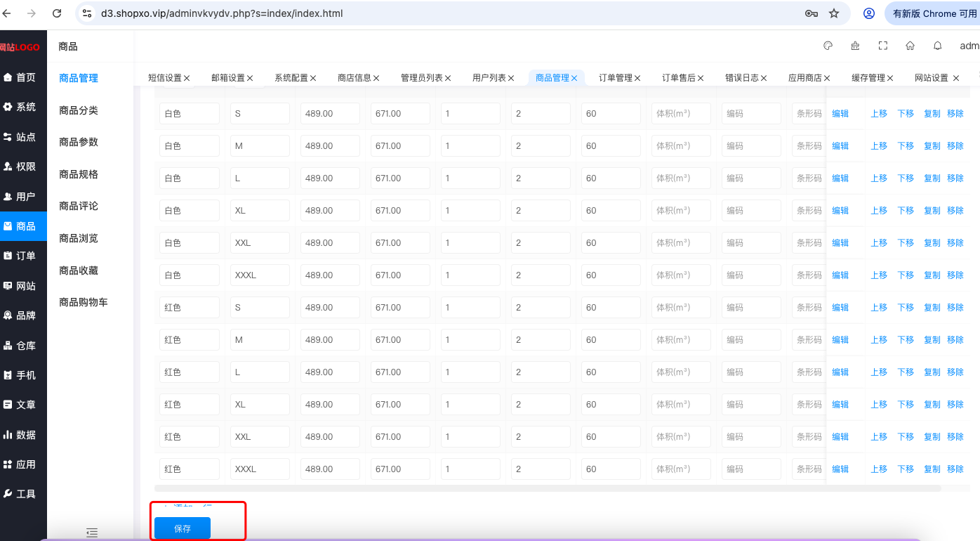Open the password key icon in address bar

click(811, 13)
